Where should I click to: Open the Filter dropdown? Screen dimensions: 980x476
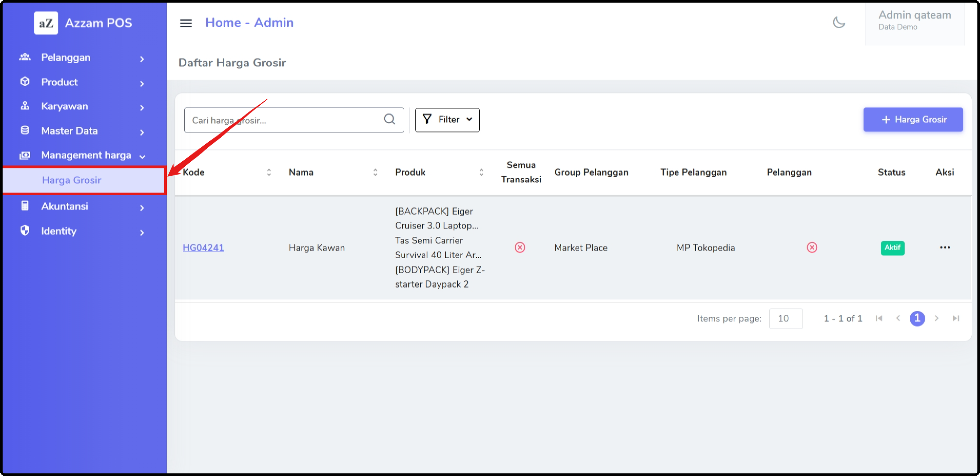[447, 120]
